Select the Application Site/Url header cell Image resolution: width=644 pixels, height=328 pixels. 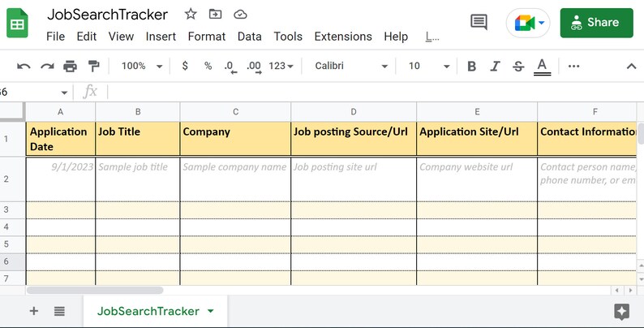pyautogui.click(x=477, y=139)
